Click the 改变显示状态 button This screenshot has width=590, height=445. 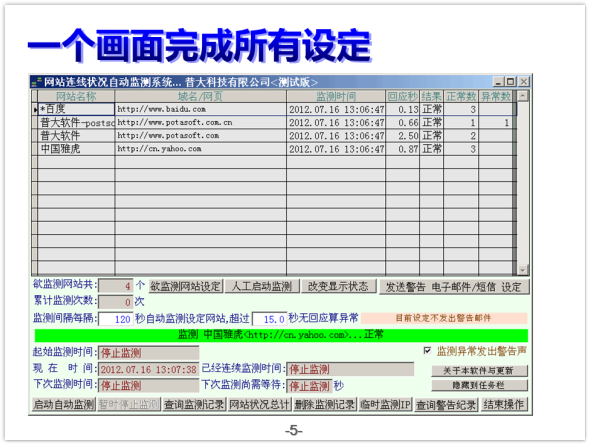[x=338, y=287]
